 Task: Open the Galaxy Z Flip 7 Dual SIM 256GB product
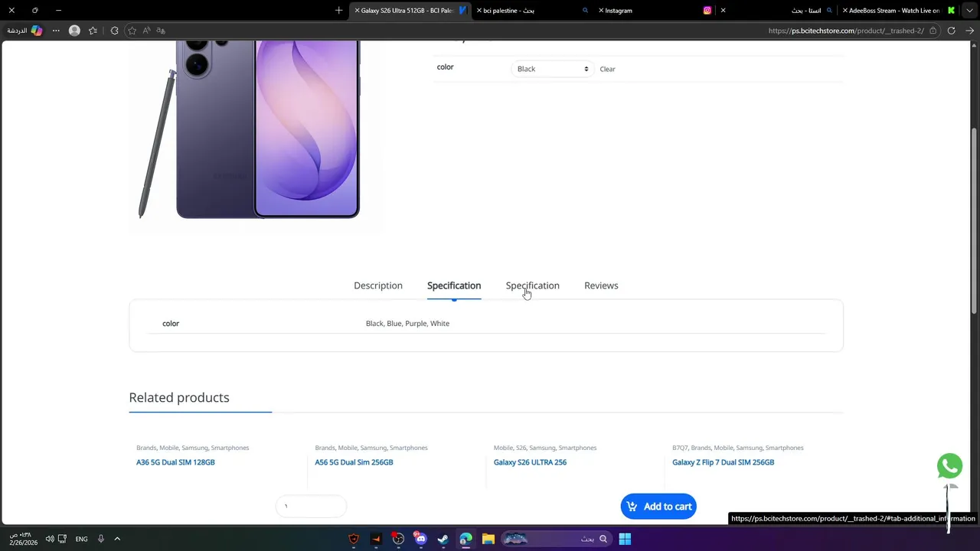[724, 462]
